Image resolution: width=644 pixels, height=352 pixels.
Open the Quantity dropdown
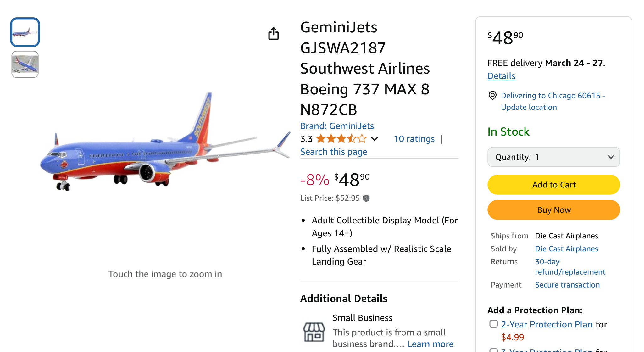[x=553, y=157]
